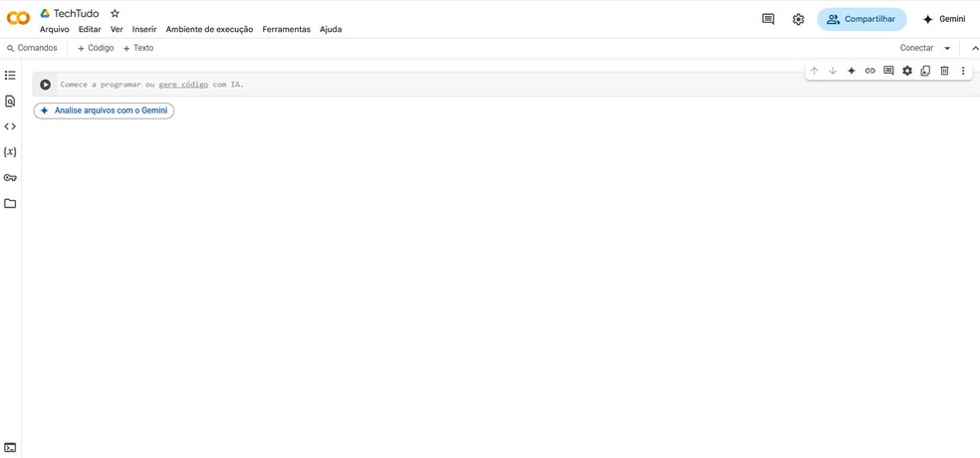980x458 pixels.
Task: Open the Editar menu
Action: coord(90,29)
